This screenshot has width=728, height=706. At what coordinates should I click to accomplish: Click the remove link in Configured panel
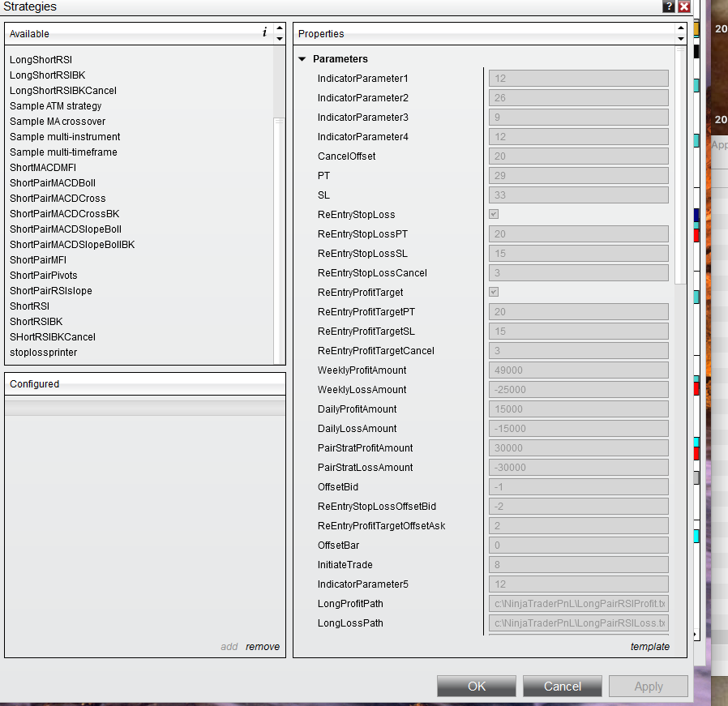point(263,647)
